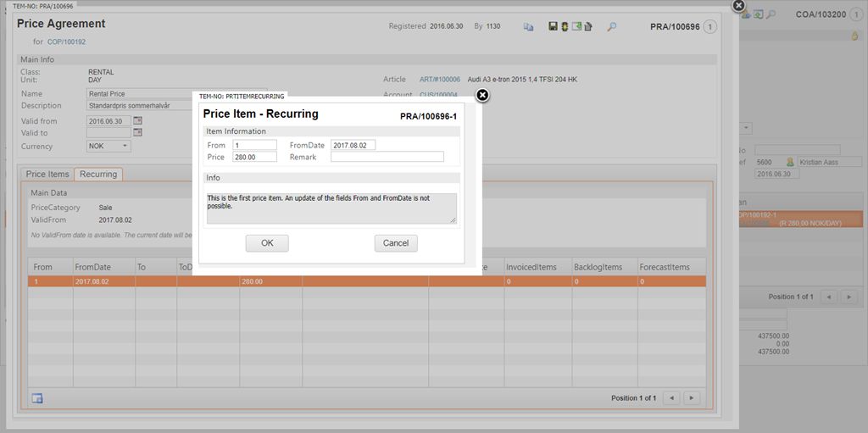Screen dimensions: 868x433
Task: Open the Valid from calendar picker
Action: pos(138,121)
